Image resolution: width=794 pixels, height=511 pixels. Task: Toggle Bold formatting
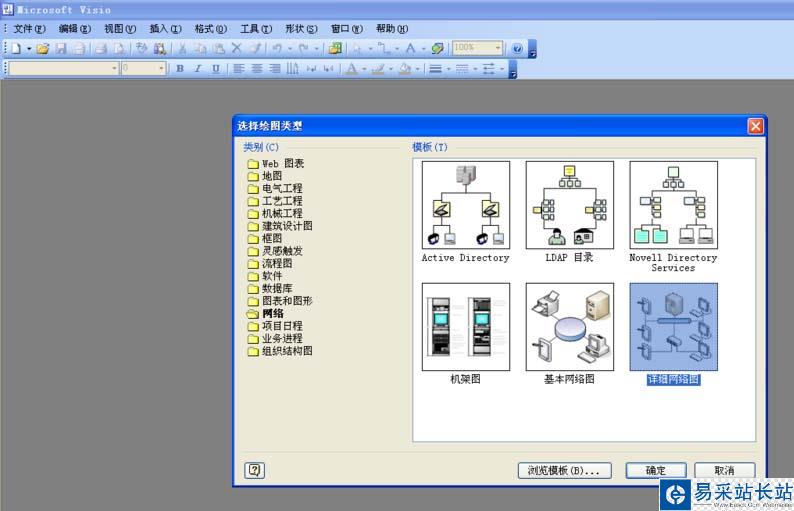pyautogui.click(x=180, y=68)
